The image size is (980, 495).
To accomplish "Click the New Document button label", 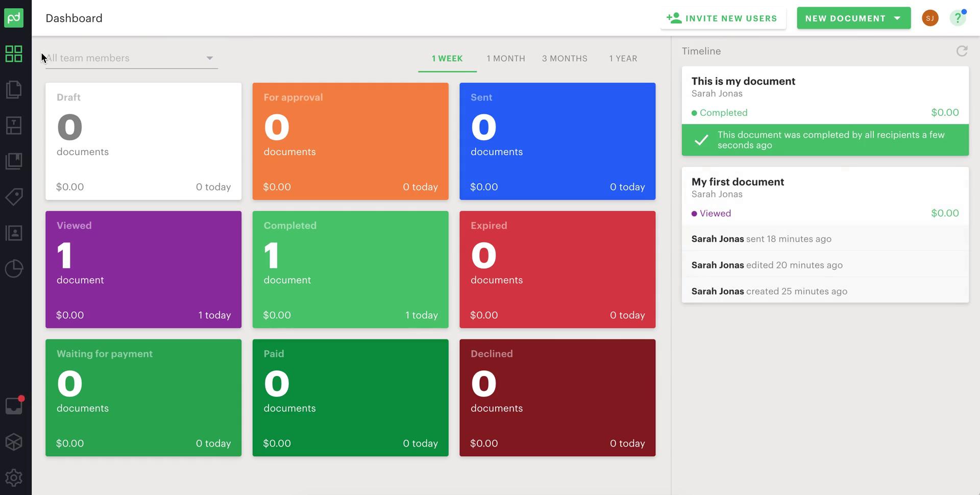I will [x=845, y=18].
